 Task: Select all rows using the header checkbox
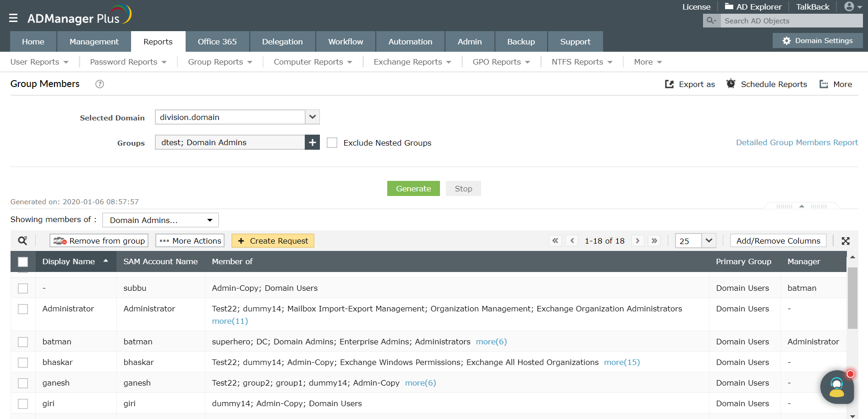tap(23, 261)
